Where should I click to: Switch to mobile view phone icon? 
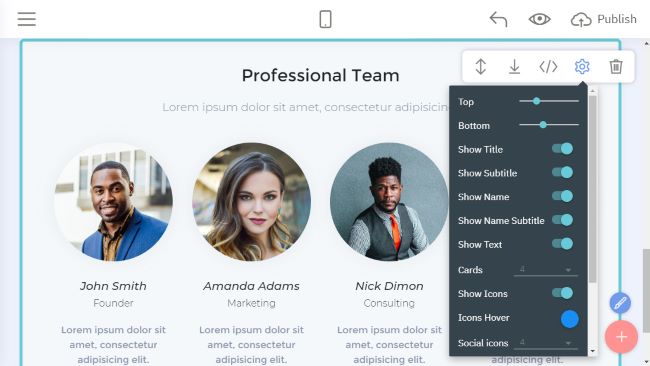tap(325, 19)
